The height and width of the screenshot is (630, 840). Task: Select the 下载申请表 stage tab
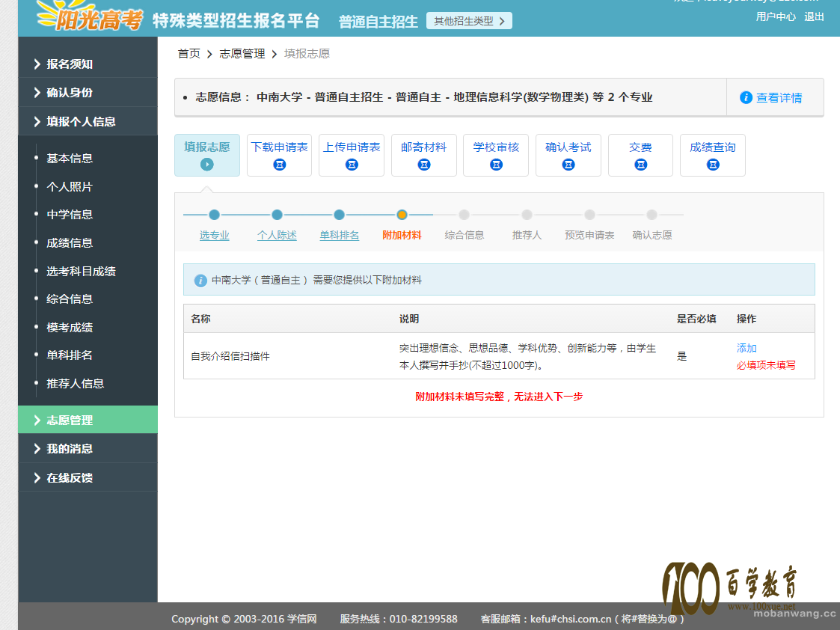point(280,155)
